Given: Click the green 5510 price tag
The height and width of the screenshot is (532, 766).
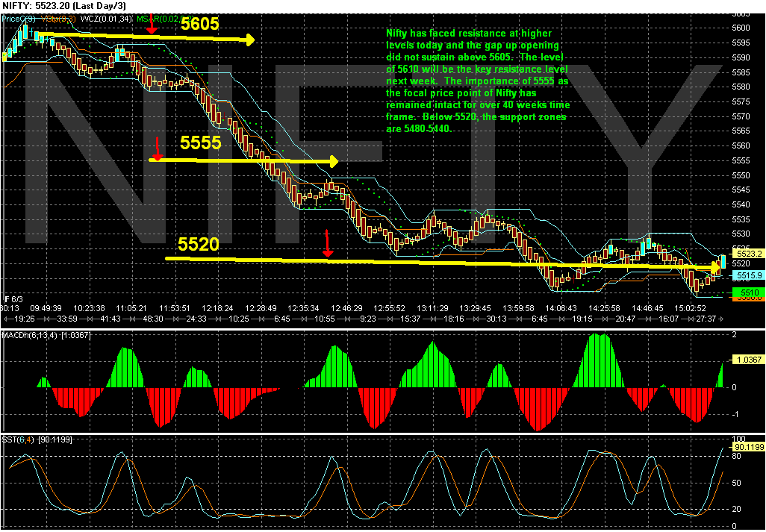Looking at the screenshot, I should 748,292.
